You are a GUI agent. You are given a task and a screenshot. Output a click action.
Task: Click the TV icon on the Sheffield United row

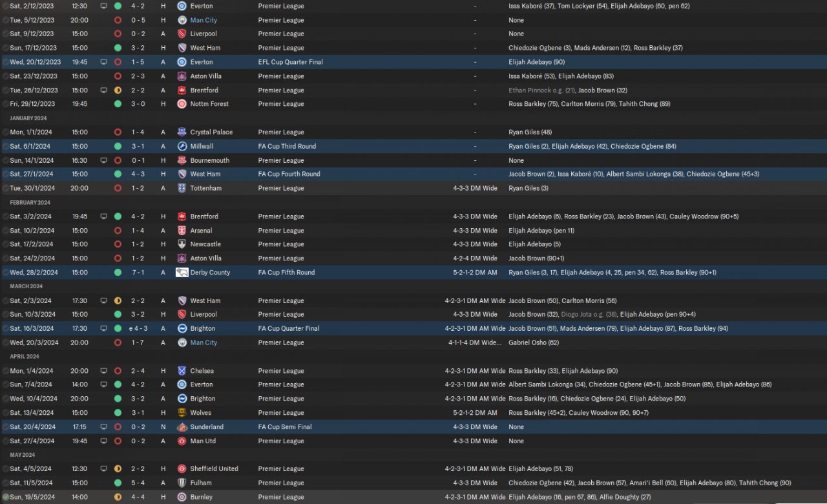coord(104,469)
